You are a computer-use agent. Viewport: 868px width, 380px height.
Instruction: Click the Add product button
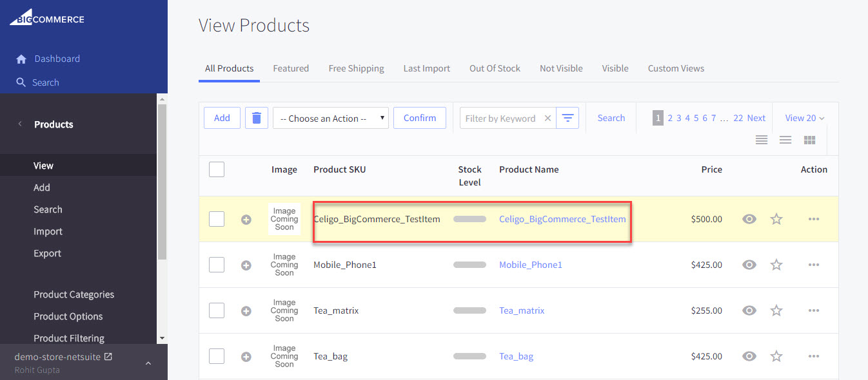(222, 118)
